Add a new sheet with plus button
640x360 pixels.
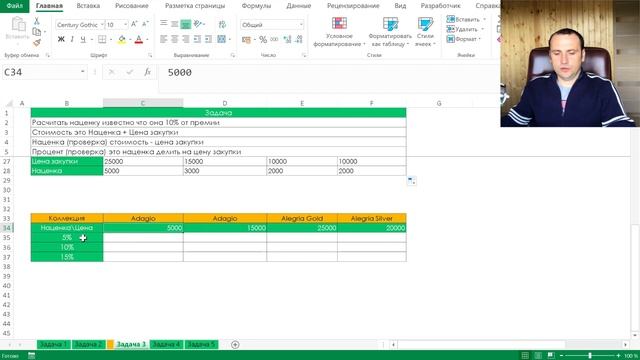pos(235,344)
